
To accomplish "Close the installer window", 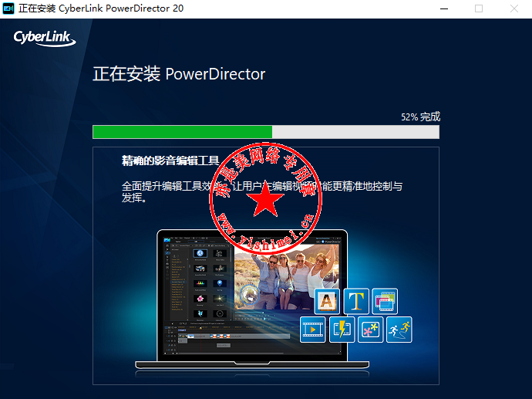I will [x=514, y=8].
